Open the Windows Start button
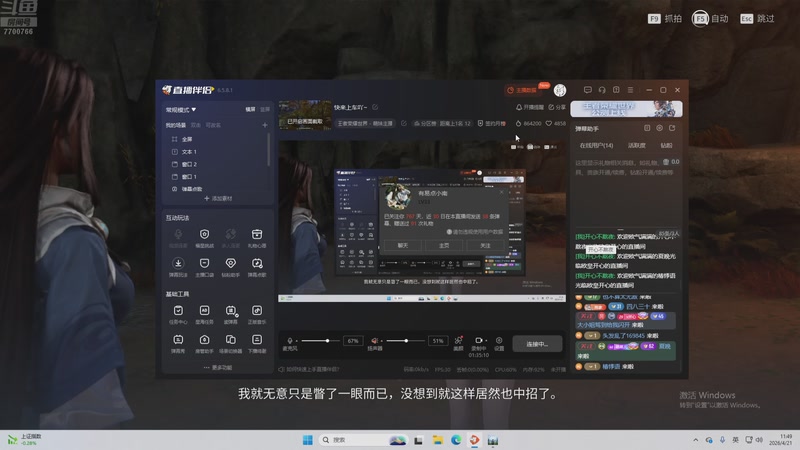 [308, 440]
